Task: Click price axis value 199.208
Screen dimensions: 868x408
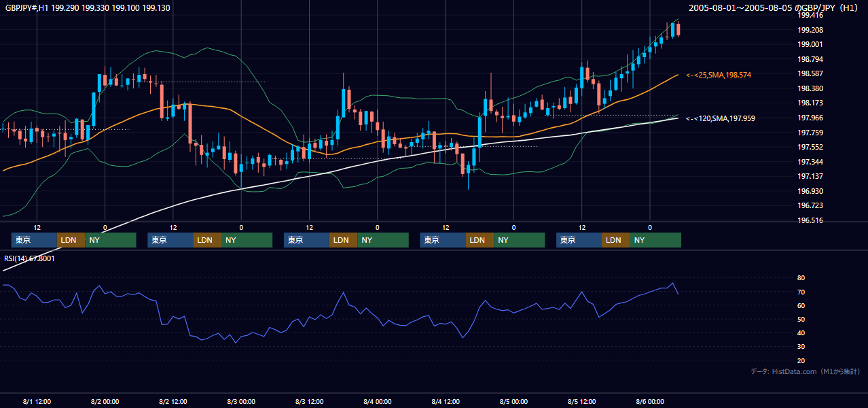Action: pyautogui.click(x=810, y=30)
